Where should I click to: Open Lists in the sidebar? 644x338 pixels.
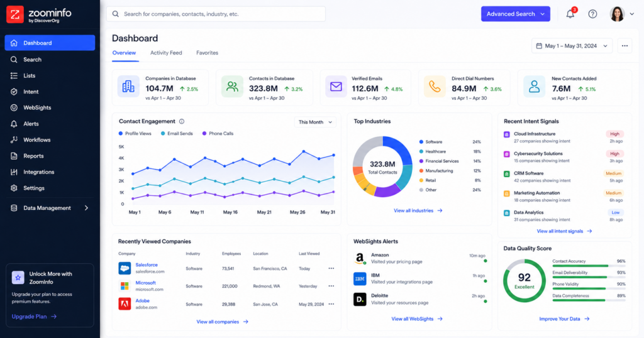50,75
